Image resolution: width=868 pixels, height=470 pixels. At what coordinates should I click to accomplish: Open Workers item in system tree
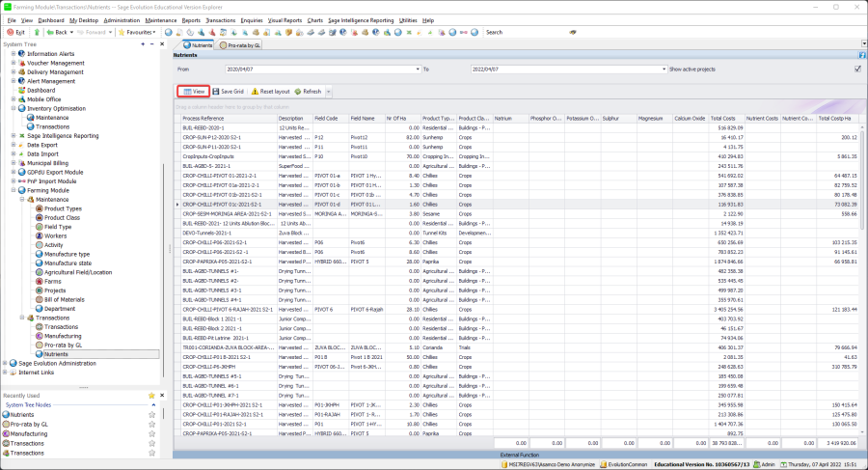56,235
